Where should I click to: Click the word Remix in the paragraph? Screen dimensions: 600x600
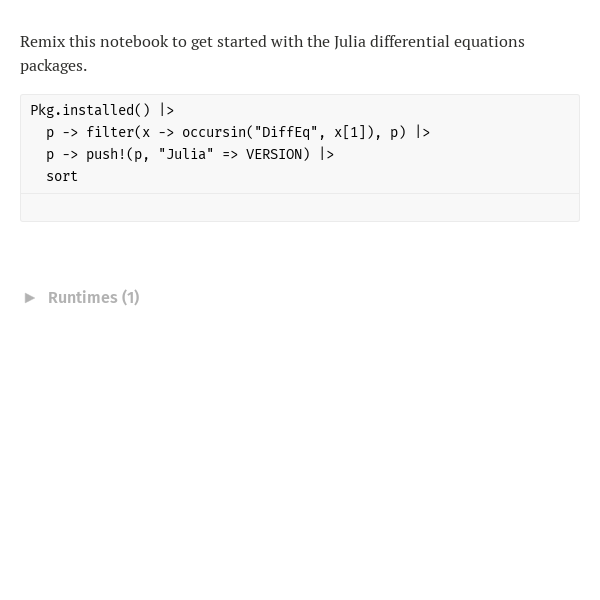43,42
